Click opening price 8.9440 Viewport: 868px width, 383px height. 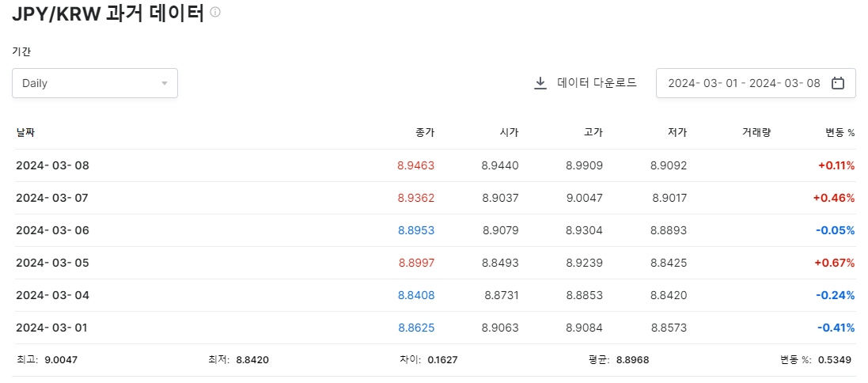tap(500, 165)
